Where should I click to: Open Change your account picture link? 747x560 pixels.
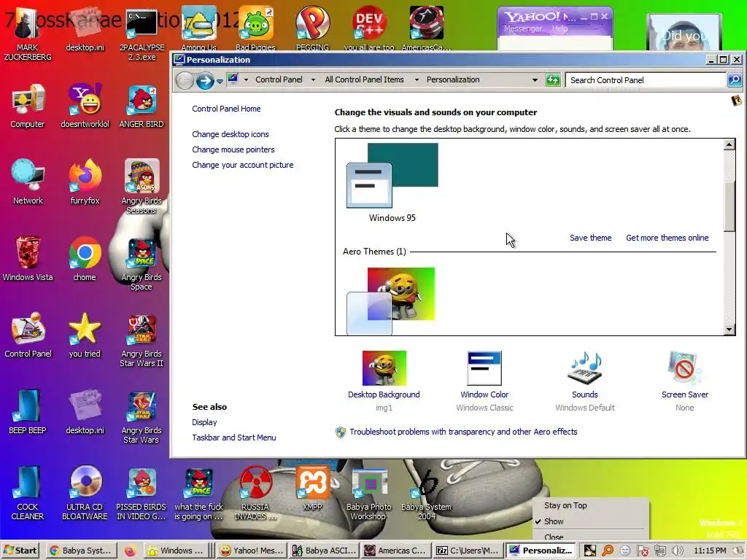(x=242, y=165)
